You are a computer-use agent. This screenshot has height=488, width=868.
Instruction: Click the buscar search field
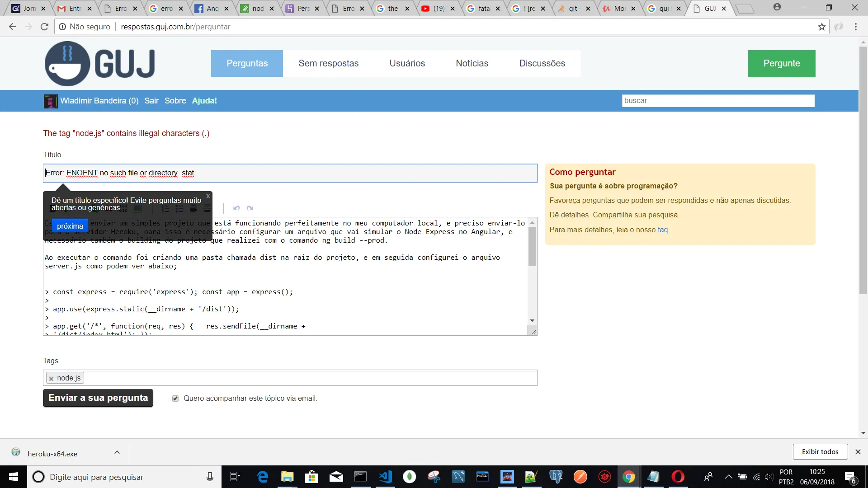[x=718, y=101]
